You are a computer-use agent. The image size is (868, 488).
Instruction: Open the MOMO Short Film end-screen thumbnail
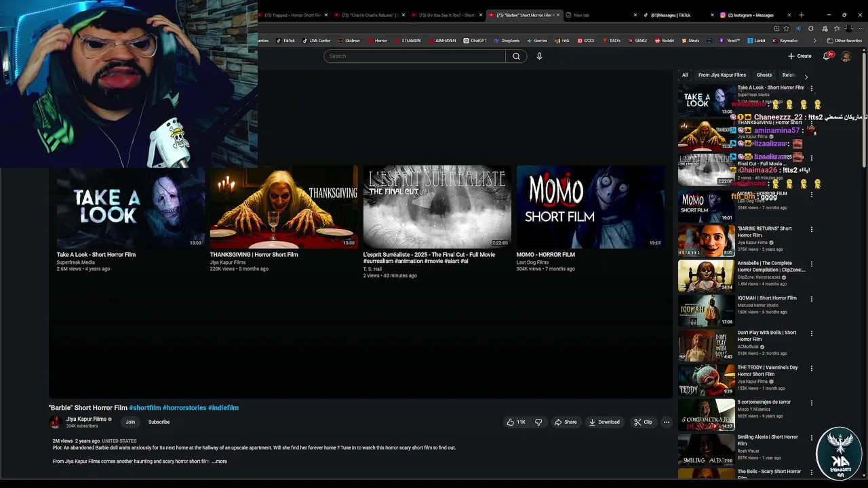coord(590,207)
